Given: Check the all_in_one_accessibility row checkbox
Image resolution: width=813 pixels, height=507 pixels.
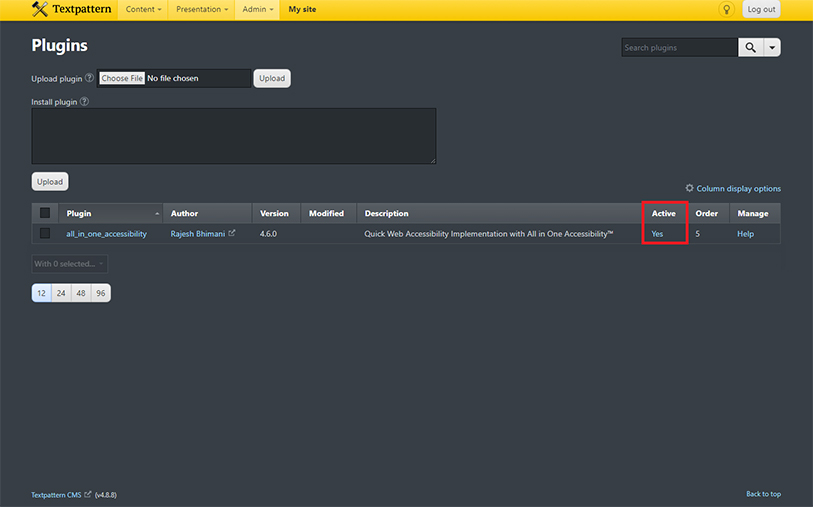Looking at the screenshot, I should point(45,234).
